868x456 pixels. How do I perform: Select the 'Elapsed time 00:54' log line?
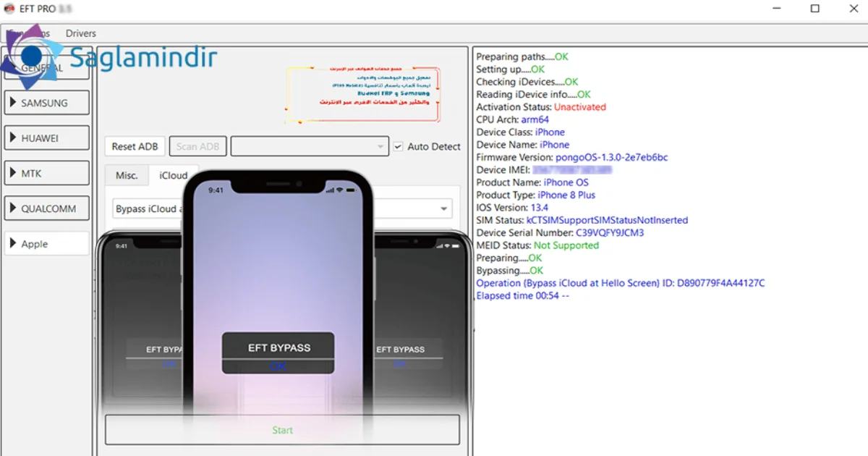[x=523, y=296]
